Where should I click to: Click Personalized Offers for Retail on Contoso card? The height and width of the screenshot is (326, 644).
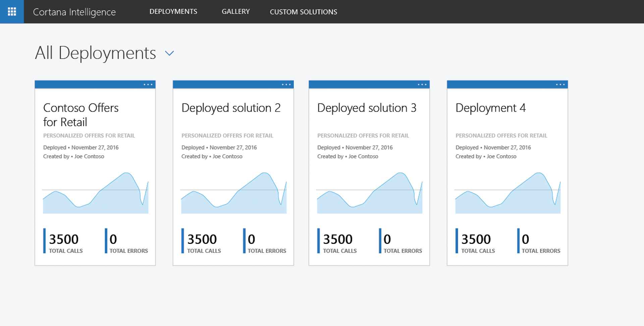point(89,135)
